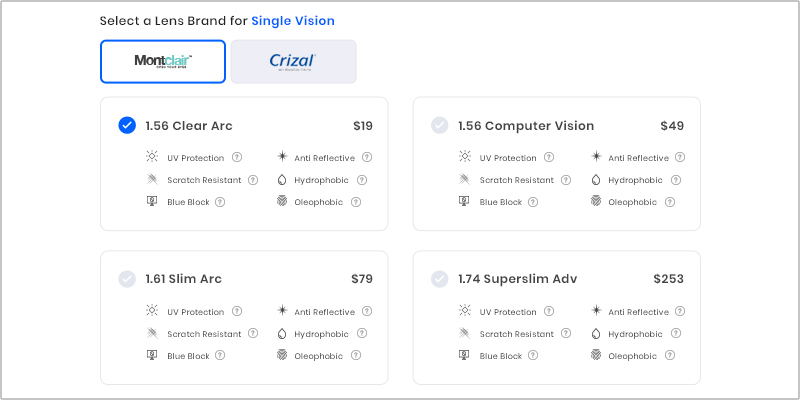The image size is (800, 400).
Task: View Oleophobic help in 1.56 Computer Vision
Action: click(670, 202)
